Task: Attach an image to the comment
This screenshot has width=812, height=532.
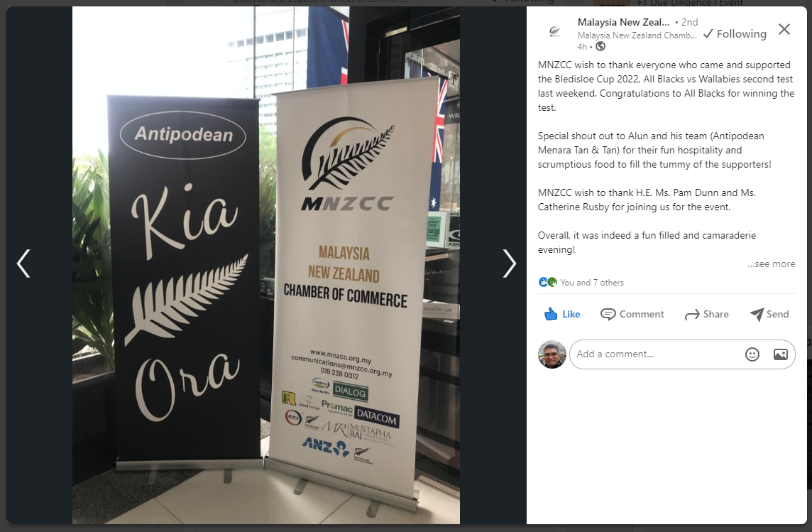Action: 780,354
